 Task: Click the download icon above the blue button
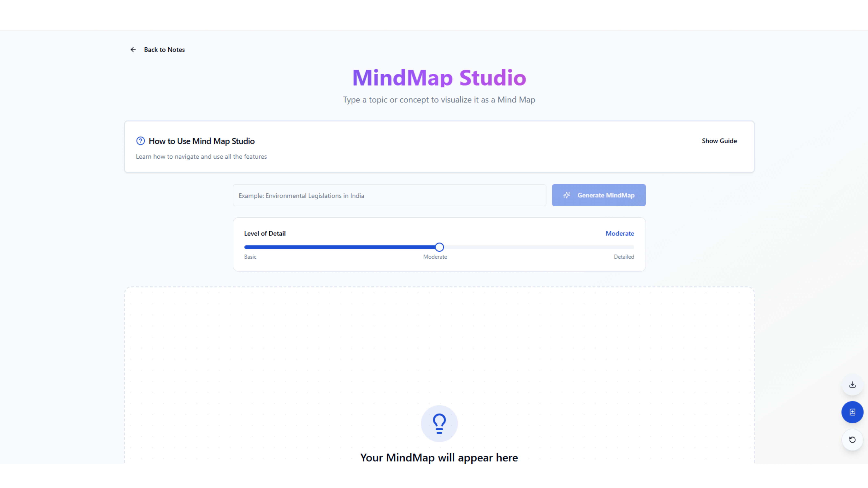(x=852, y=384)
